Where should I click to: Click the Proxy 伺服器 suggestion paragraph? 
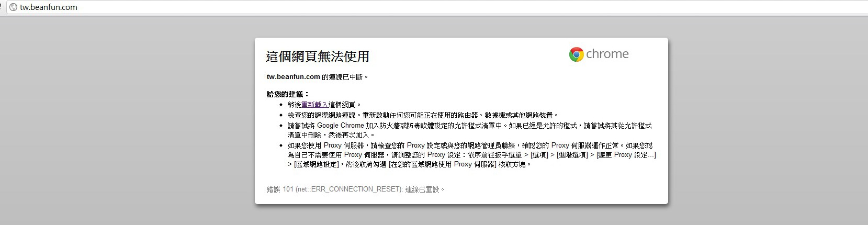[471, 155]
